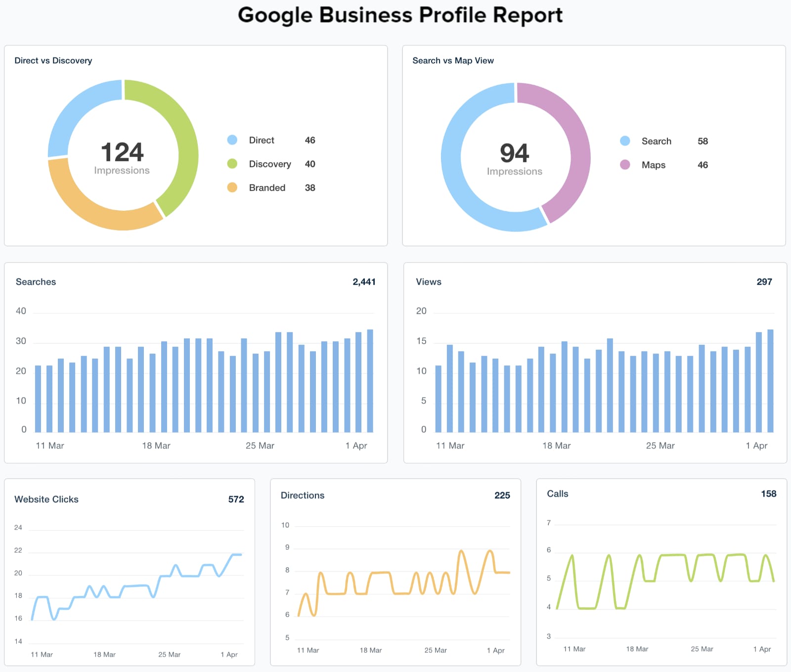Click the Directions chart title
791x672 pixels.
pyautogui.click(x=303, y=495)
